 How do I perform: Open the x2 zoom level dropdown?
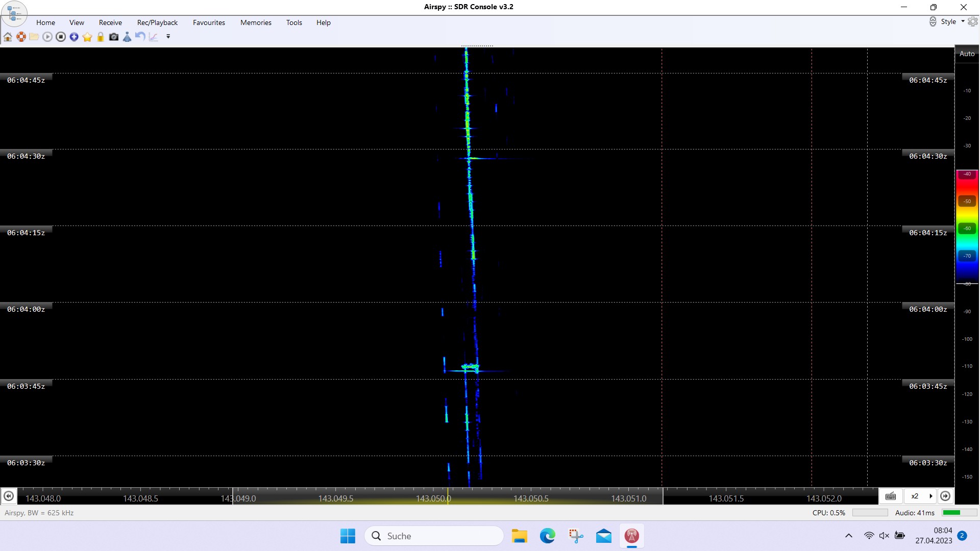click(x=921, y=496)
